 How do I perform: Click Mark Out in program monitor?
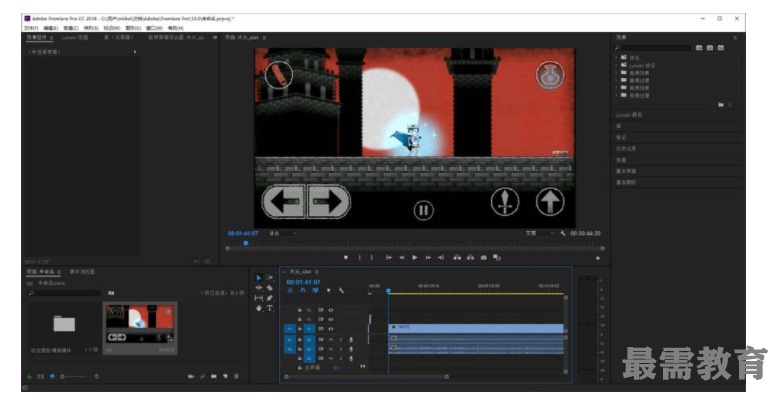pos(372,257)
